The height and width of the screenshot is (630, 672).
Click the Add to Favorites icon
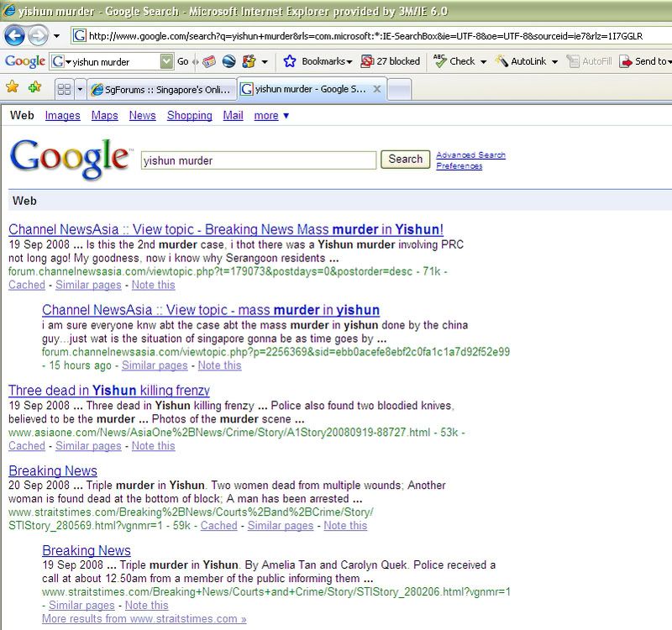pos(34,87)
